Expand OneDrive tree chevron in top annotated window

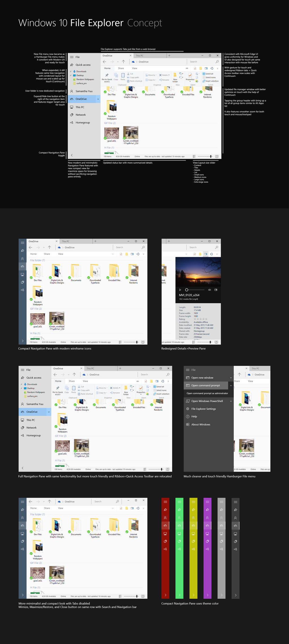(98, 99)
